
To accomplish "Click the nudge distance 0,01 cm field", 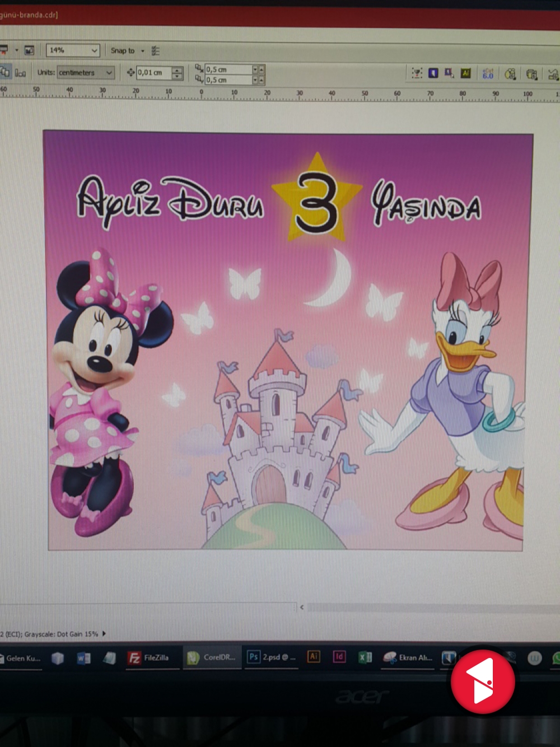I will (154, 72).
